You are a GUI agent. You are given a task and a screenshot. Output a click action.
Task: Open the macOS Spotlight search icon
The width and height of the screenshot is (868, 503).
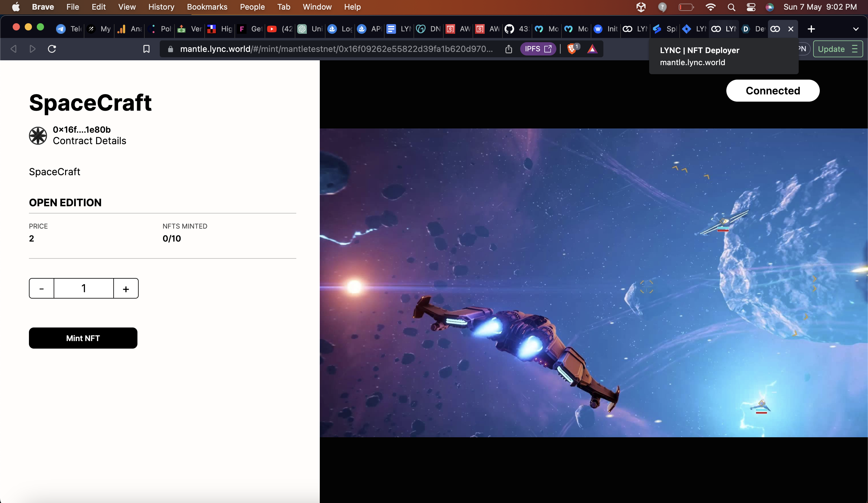[731, 7]
